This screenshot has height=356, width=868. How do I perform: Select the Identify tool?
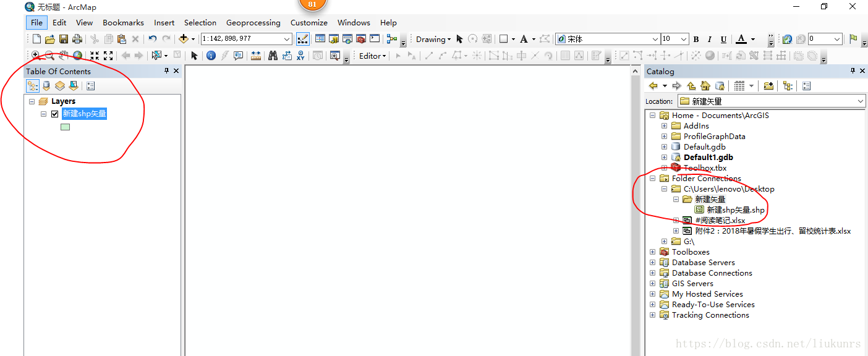pos(211,56)
